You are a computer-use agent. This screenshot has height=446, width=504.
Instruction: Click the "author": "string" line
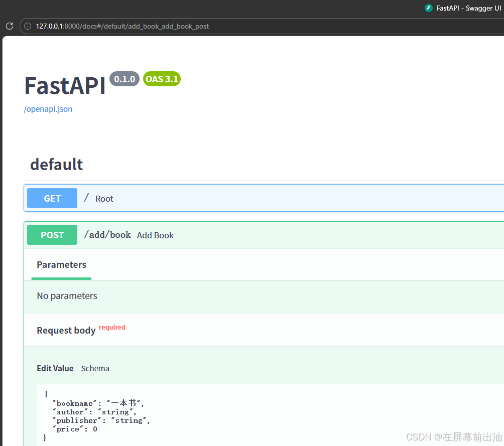pyautogui.click(x=94, y=412)
